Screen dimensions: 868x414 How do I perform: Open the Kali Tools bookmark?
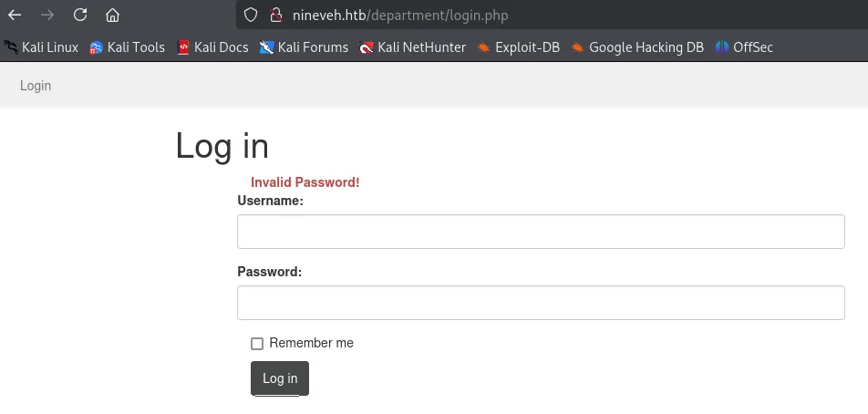(x=128, y=47)
